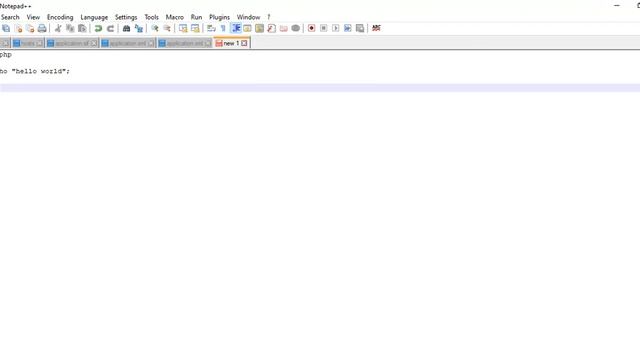Click the Close All documents toolbar icon

tap(30, 28)
